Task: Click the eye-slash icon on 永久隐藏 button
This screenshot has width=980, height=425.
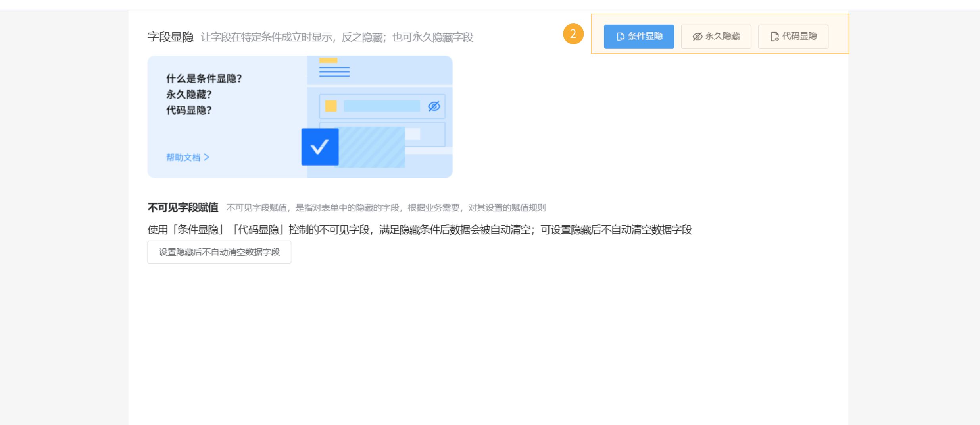Action: pos(697,37)
